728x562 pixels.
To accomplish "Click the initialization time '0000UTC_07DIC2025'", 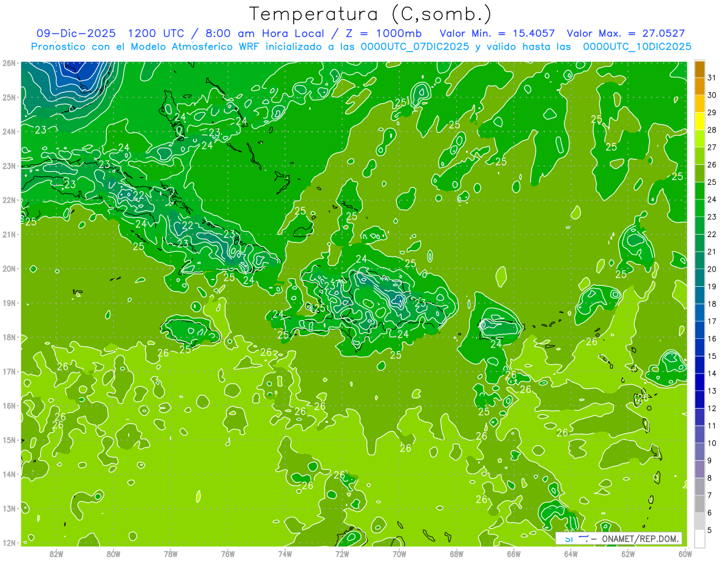I will [x=414, y=46].
